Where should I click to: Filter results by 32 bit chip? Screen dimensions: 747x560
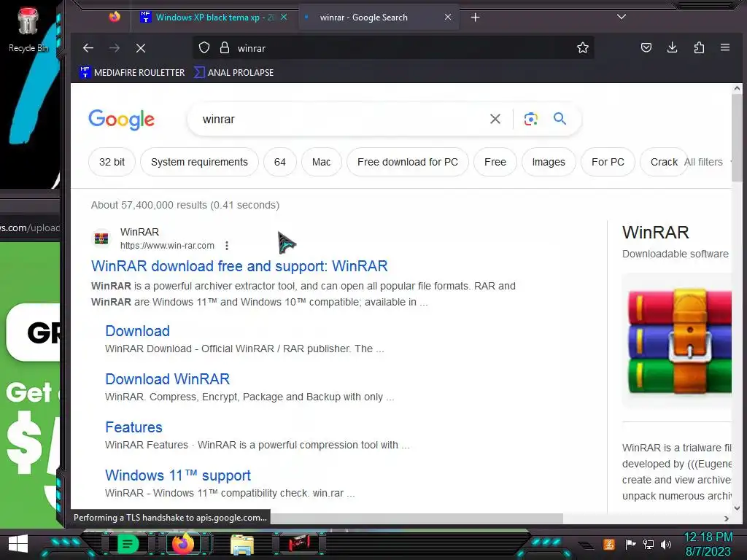tap(112, 162)
